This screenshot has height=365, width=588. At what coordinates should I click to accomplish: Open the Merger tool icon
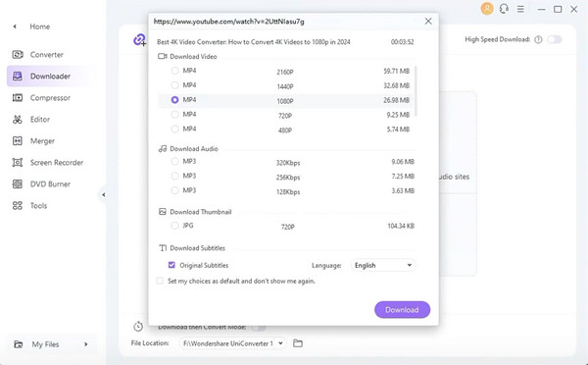coord(18,141)
